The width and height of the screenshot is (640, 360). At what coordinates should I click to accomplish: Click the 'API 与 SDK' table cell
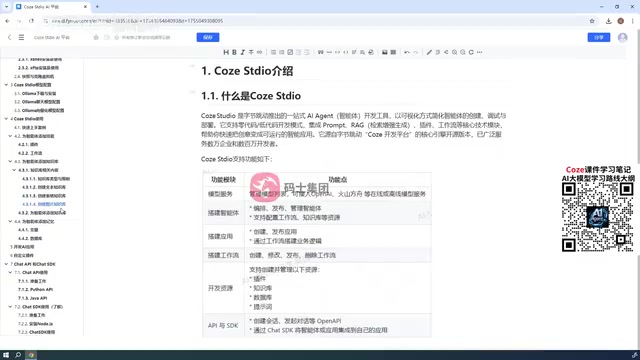pyautogui.click(x=223, y=326)
